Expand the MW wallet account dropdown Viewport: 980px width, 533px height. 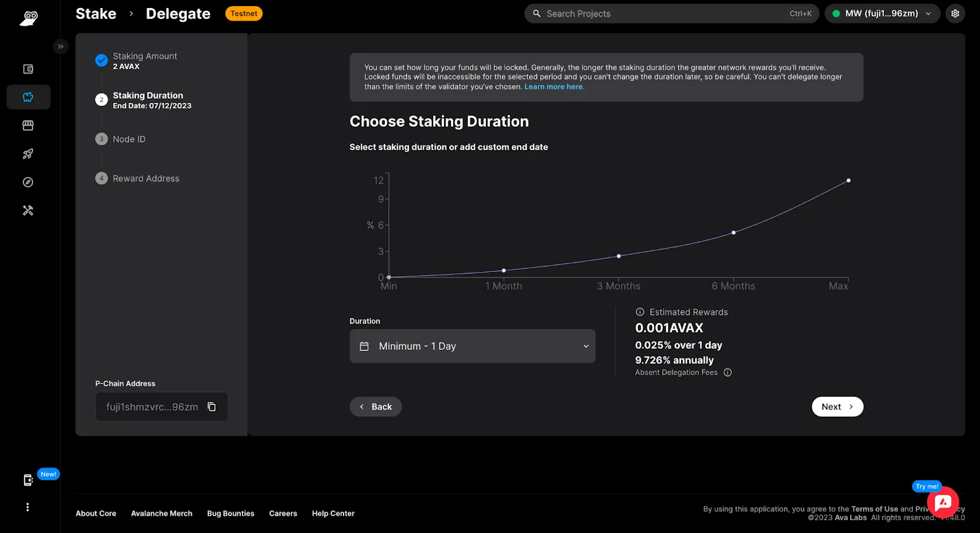coord(882,13)
